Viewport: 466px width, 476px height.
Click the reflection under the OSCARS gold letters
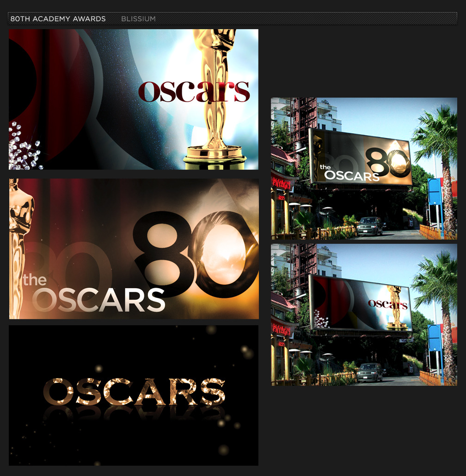133,414
